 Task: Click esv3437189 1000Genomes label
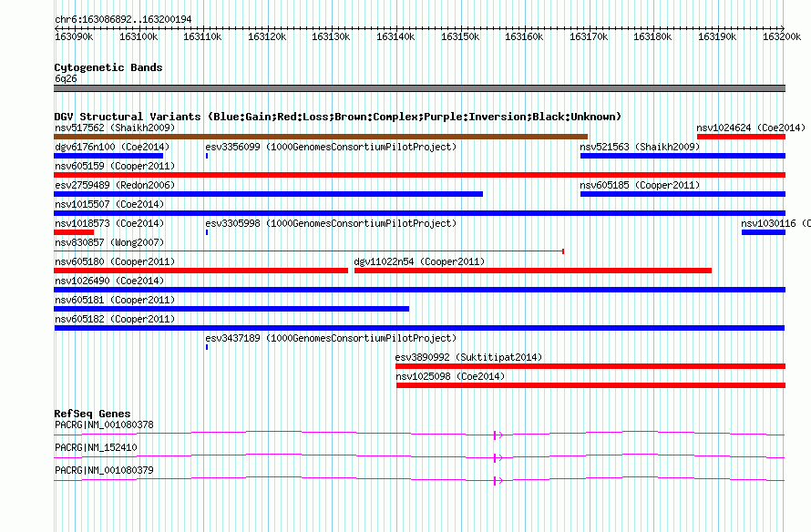(x=331, y=338)
